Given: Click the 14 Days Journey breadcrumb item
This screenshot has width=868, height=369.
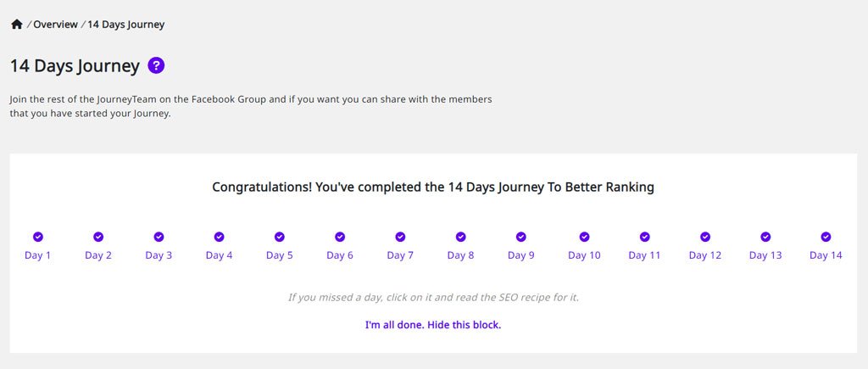Looking at the screenshot, I should [x=125, y=25].
